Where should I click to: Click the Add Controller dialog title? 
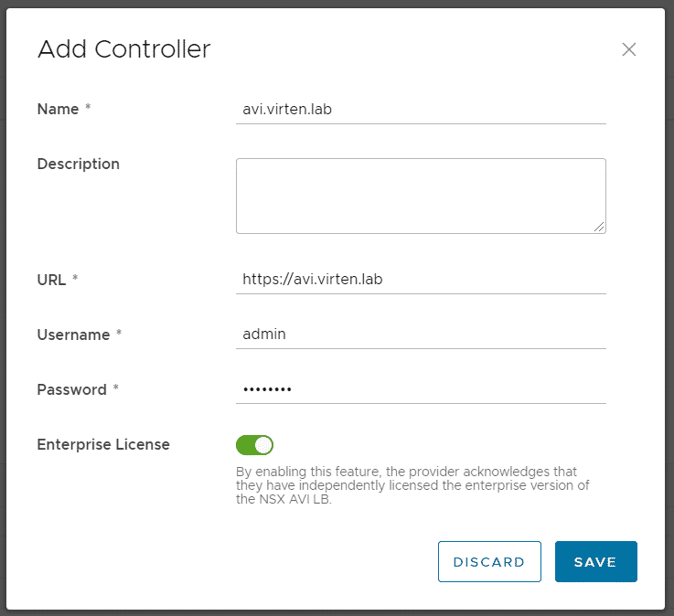(x=124, y=49)
